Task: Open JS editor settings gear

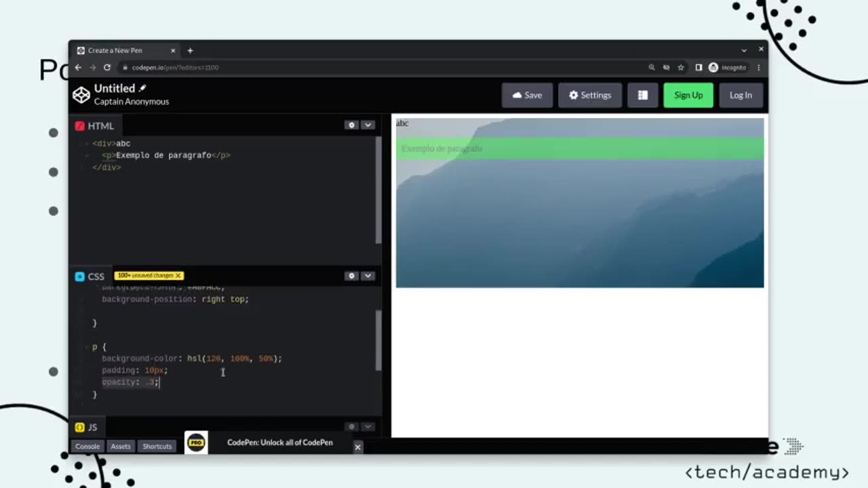Action: pyautogui.click(x=351, y=427)
